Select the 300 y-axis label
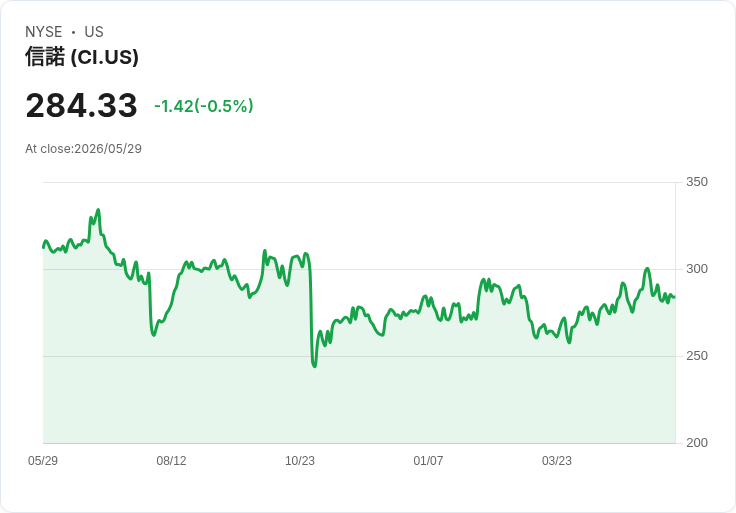 (697, 269)
